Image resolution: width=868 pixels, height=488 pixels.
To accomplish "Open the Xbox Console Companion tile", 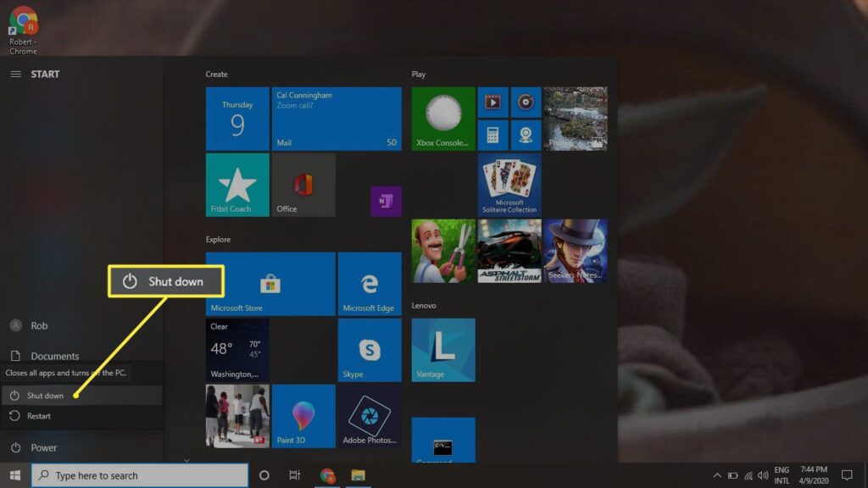I will pos(442,119).
